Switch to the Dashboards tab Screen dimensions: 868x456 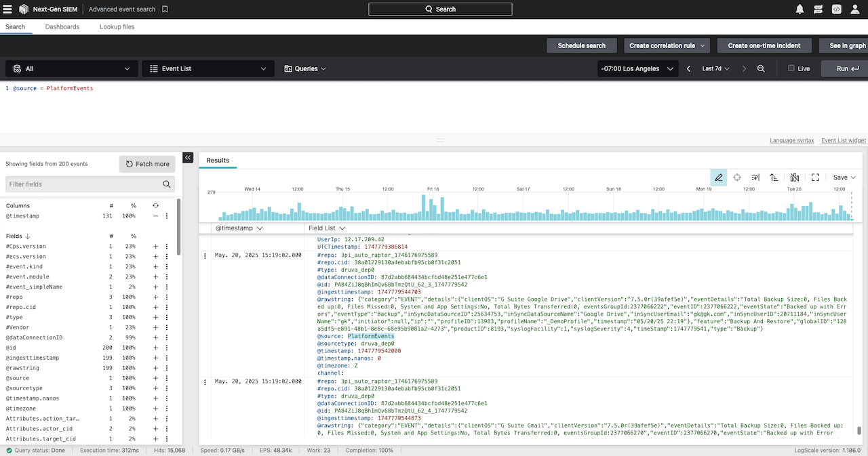coord(62,27)
